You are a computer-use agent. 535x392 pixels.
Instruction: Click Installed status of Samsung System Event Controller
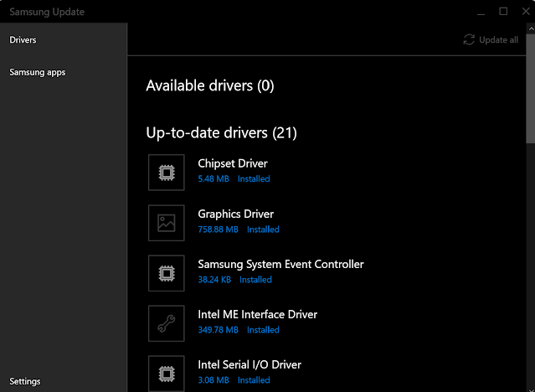click(255, 280)
